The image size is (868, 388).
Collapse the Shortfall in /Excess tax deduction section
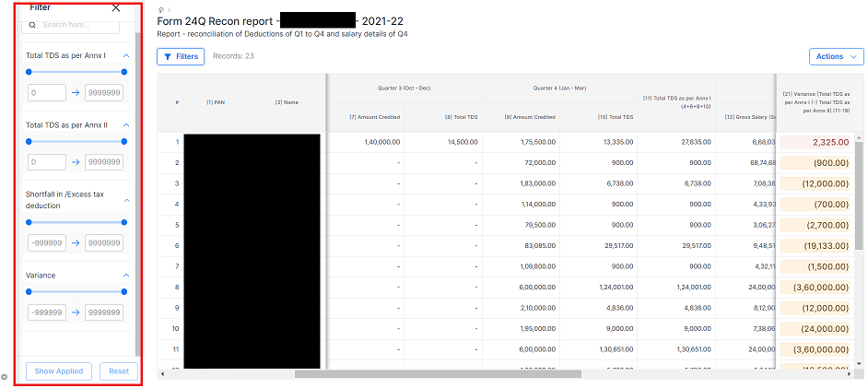[x=126, y=200]
